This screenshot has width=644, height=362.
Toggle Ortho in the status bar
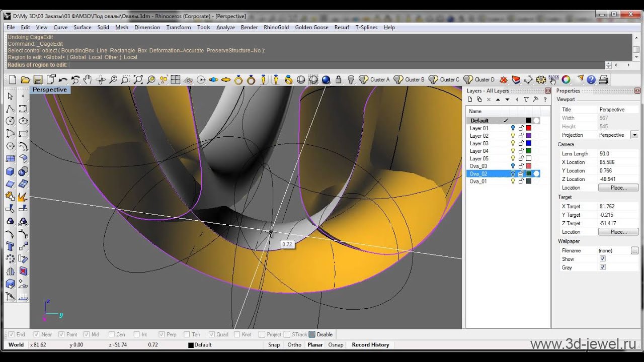294,345
